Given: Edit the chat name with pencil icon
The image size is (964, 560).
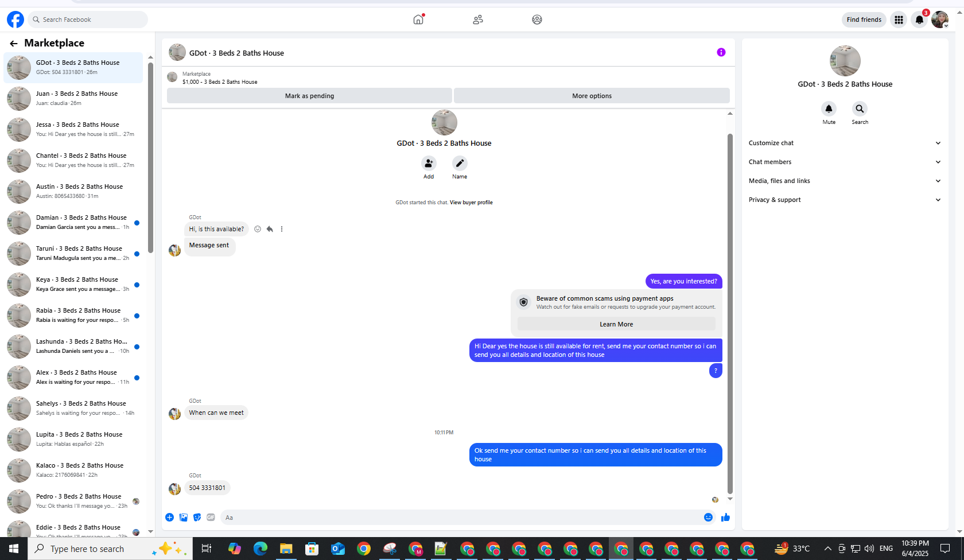Looking at the screenshot, I should (x=460, y=164).
